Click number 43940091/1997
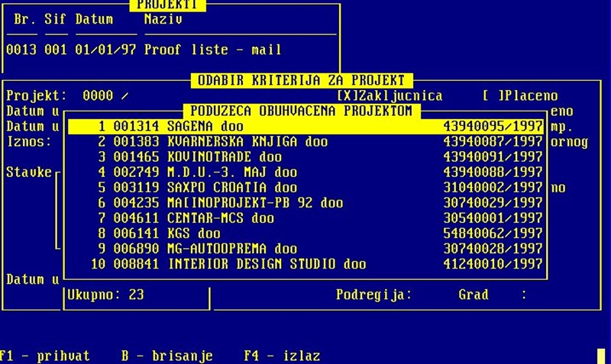 (493, 157)
